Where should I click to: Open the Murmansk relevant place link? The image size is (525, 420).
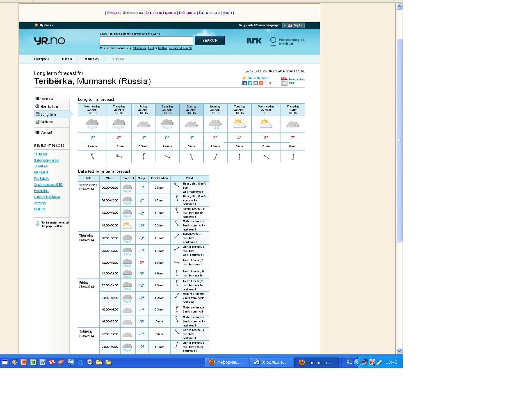pos(41,173)
